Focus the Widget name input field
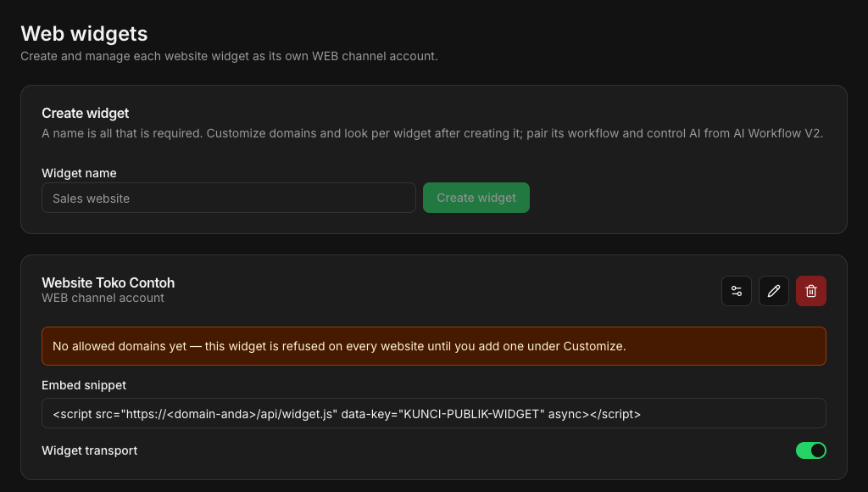Image resolution: width=868 pixels, height=492 pixels. pyautogui.click(x=229, y=198)
